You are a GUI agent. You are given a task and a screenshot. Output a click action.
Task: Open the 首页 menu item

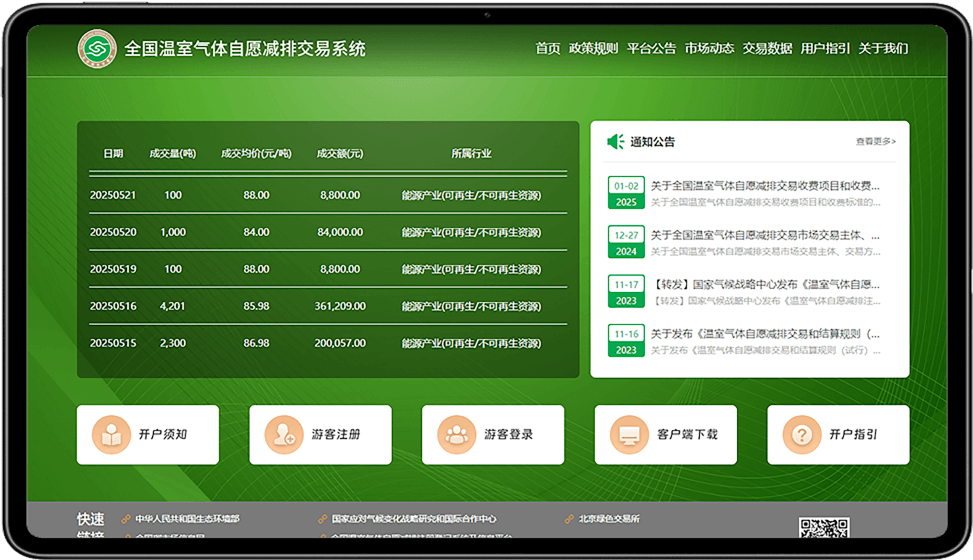click(x=547, y=48)
